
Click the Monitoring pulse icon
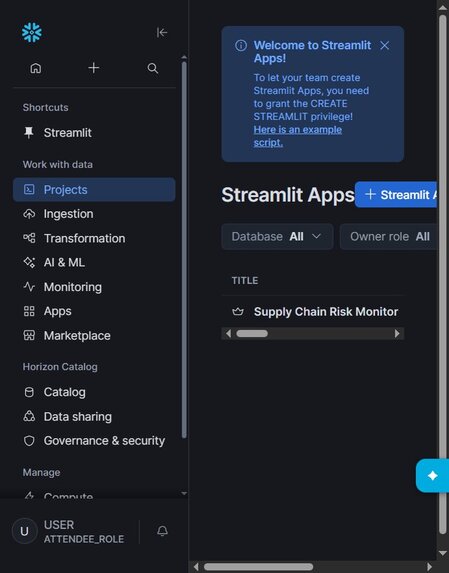click(x=29, y=287)
